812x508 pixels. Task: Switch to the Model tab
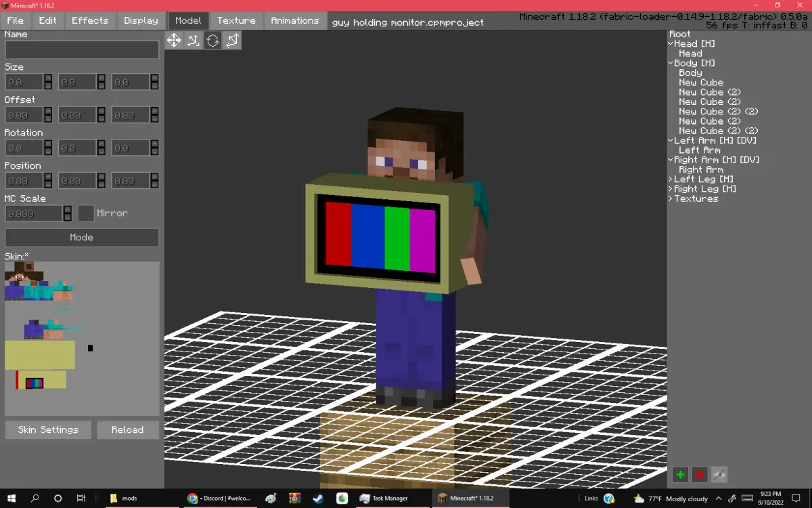188,20
